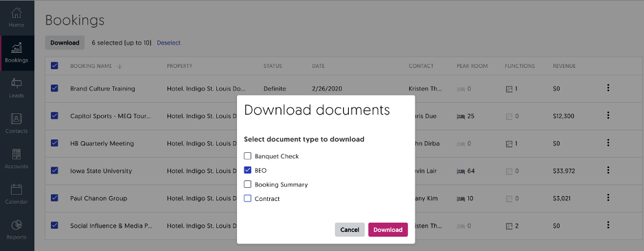Viewport: 644px width, 251px height.
Task: Open the Iowa State University booking
Action: [x=101, y=171]
